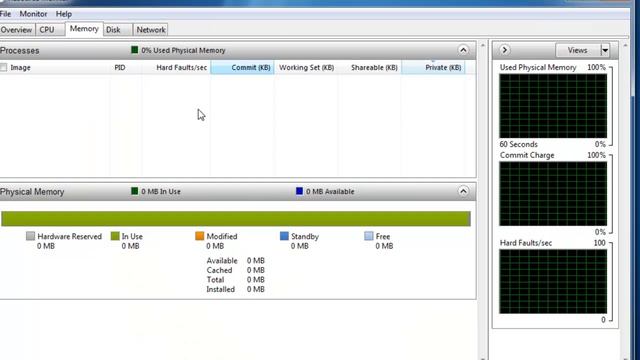This screenshot has height=360, width=640.
Task: Select the Memory tab
Action: click(84, 29)
